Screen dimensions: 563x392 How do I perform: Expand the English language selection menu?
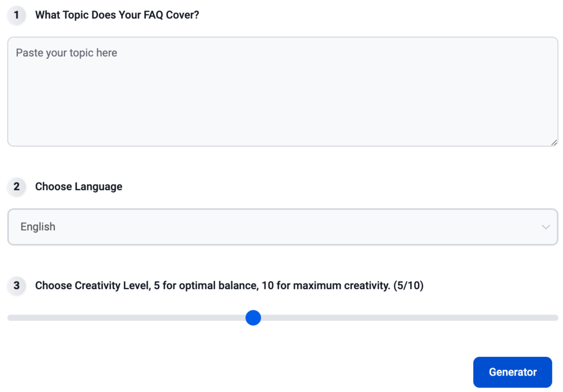tap(283, 227)
